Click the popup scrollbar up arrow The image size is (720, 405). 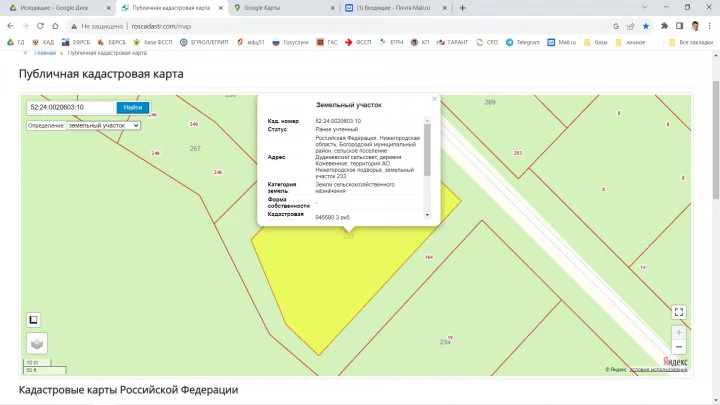(x=427, y=120)
